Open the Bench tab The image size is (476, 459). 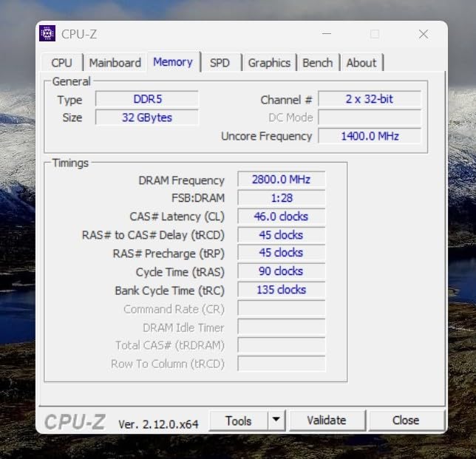click(x=318, y=63)
